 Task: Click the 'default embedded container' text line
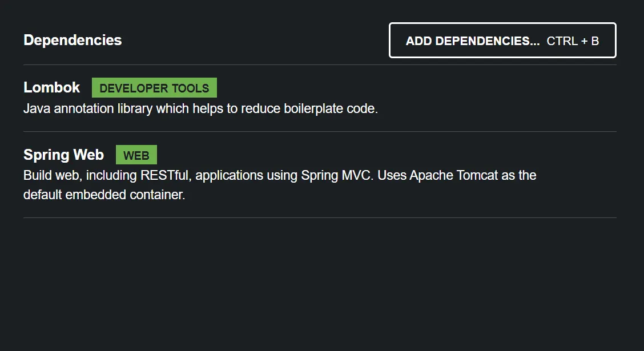click(104, 195)
